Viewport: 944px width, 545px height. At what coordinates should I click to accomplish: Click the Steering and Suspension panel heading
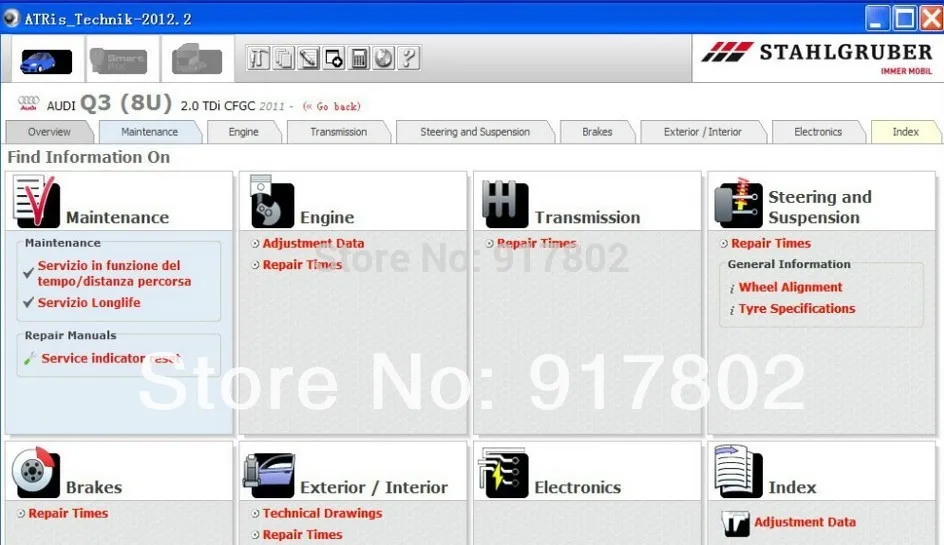820,207
